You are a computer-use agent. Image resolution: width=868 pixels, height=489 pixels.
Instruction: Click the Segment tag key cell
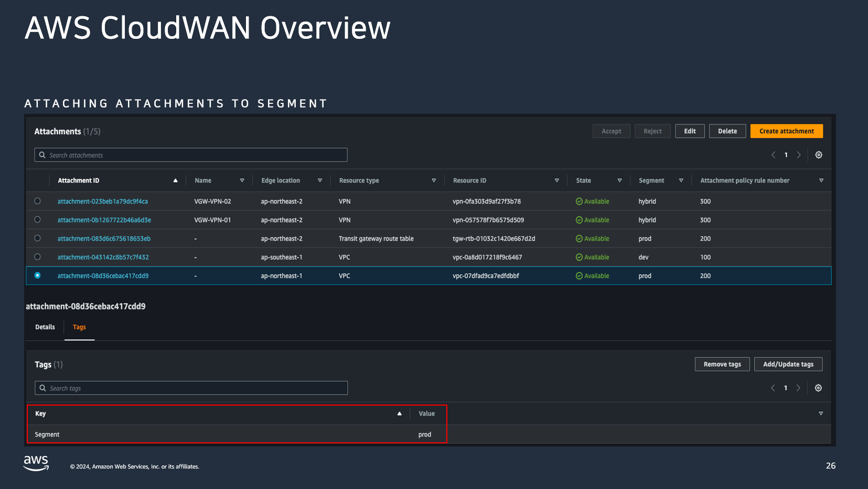(x=47, y=434)
